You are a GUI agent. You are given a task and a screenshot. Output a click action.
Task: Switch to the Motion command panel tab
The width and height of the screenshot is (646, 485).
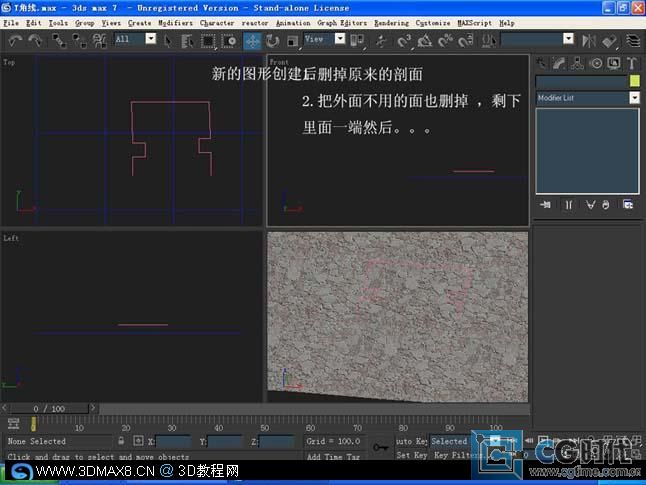click(596, 63)
